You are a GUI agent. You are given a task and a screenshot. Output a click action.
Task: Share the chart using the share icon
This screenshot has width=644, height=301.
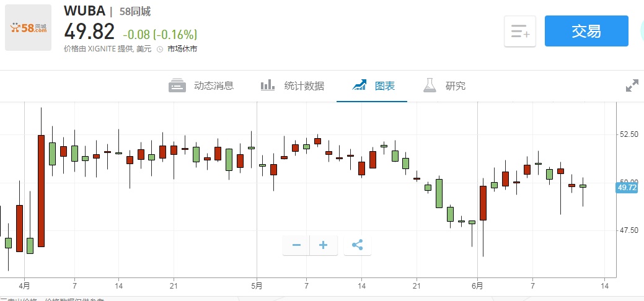pos(357,245)
